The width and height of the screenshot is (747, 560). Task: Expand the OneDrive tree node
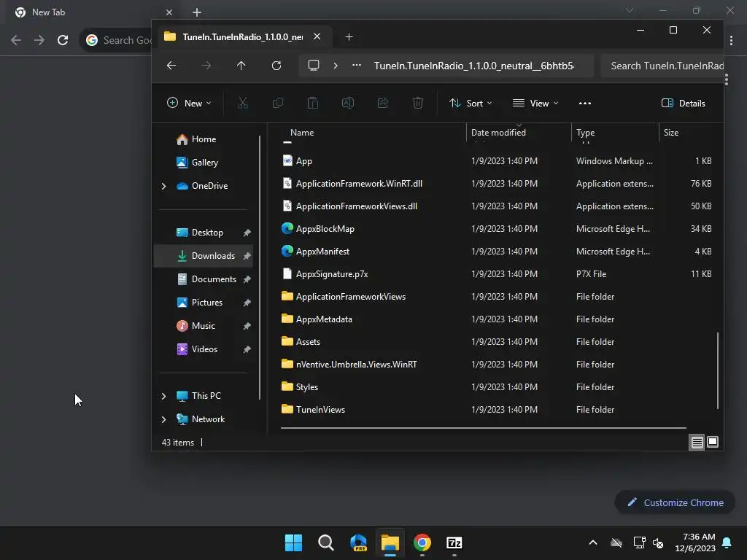coord(164,186)
